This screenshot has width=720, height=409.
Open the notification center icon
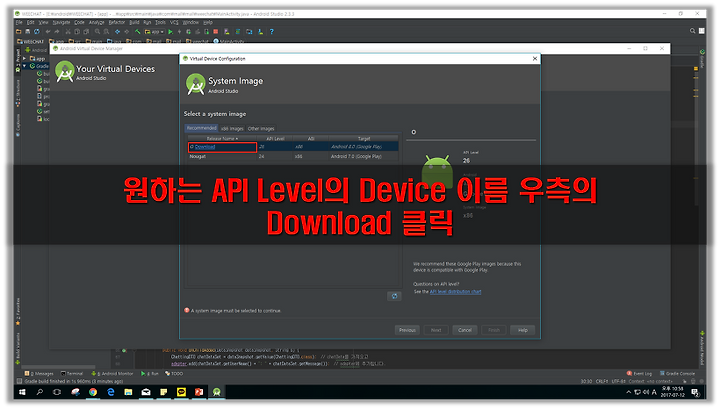(695, 392)
